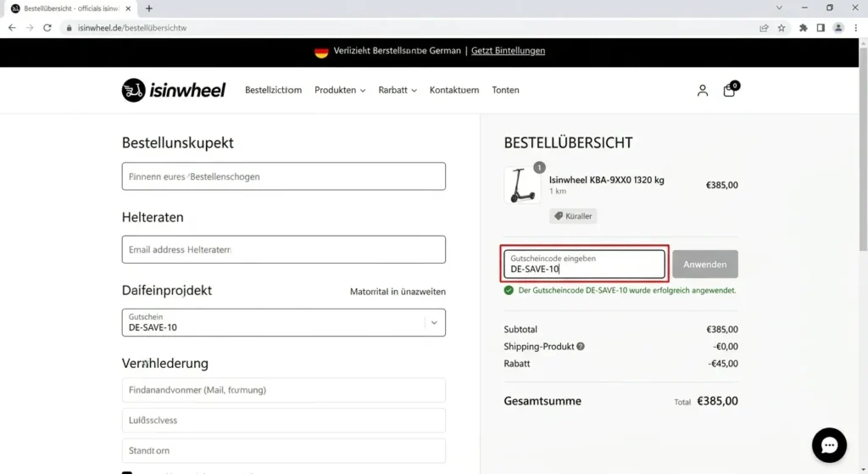
Task: Click the lock icon in address bar
Action: click(69, 28)
